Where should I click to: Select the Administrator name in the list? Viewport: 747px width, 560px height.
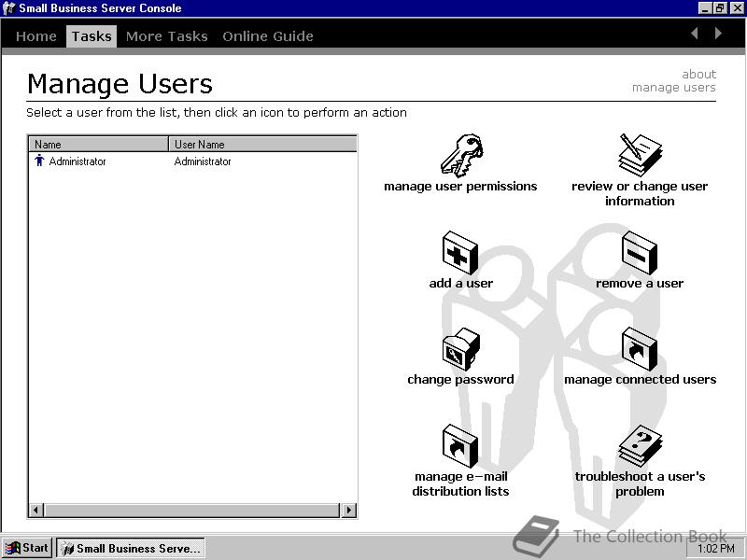(x=78, y=161)
